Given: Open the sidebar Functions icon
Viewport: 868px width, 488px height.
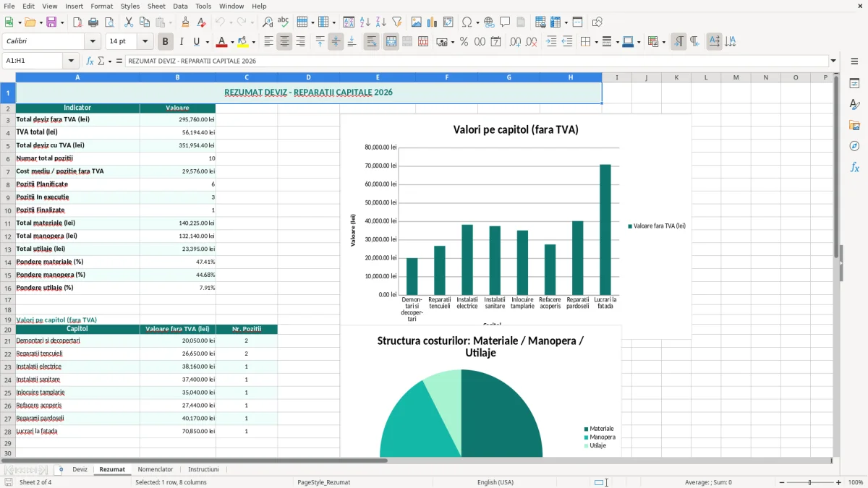Looking at the screenshot, I should 854,167.
